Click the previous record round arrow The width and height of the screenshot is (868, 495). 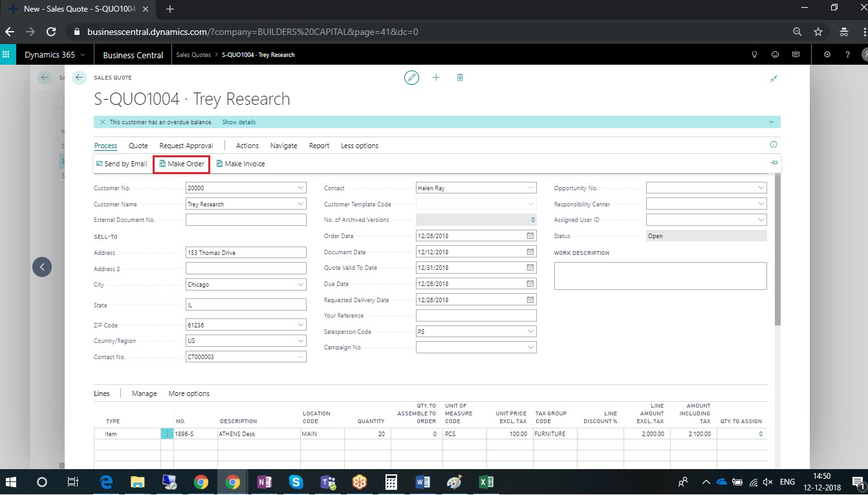(42, 267)
